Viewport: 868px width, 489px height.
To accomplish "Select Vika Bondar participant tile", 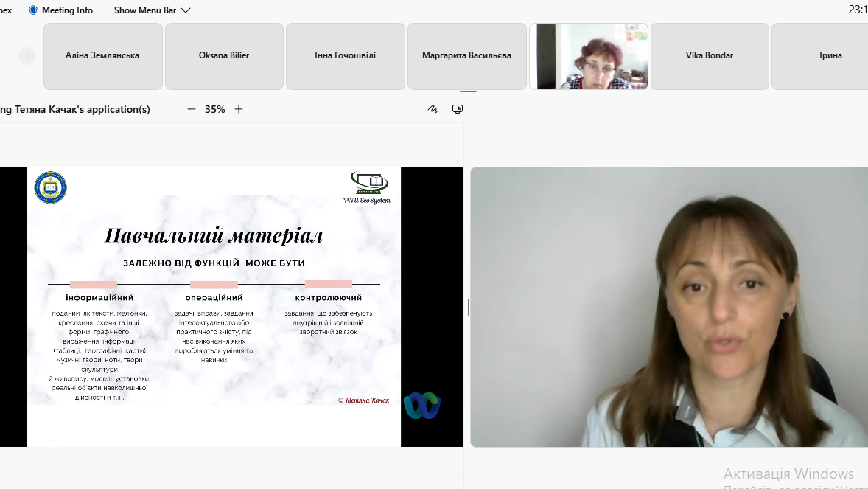I will coord(709,56).
